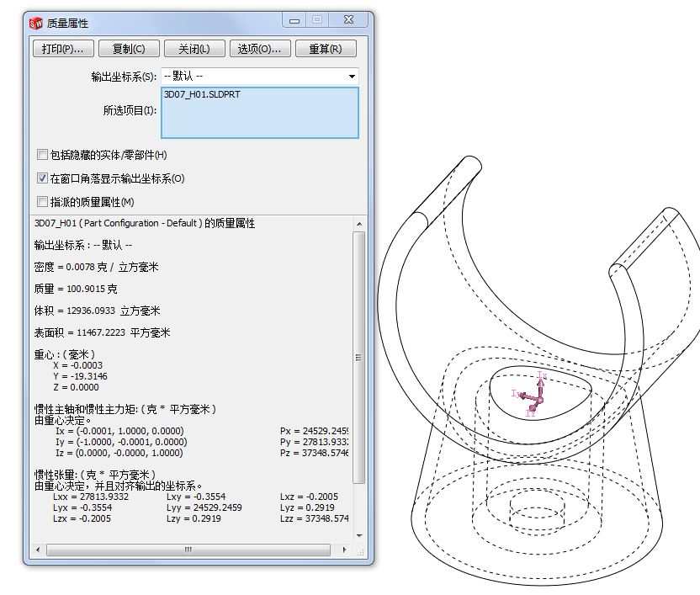
Task: Close the 质量属性 window with the X
Action: click(348, 20)
